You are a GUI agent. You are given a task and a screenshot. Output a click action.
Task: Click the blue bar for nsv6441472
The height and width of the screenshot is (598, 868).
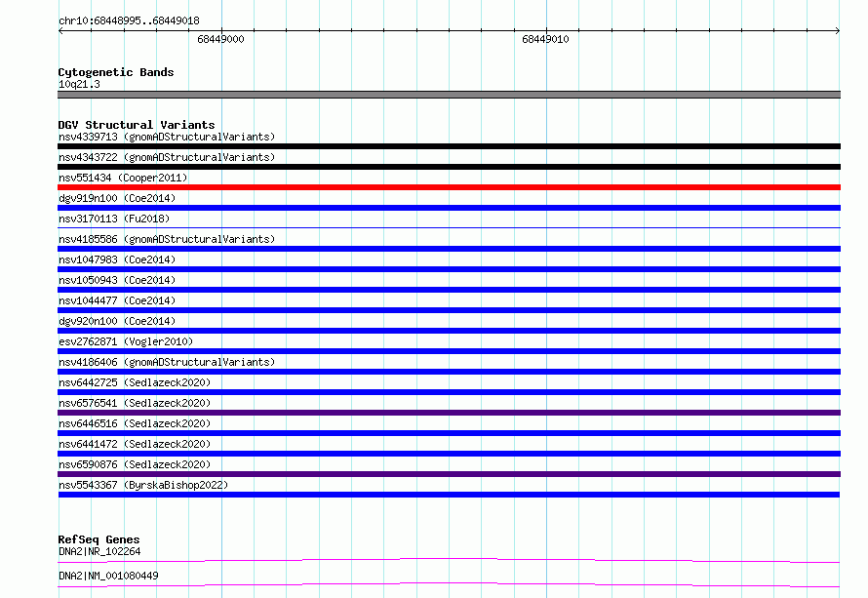(449, 454)
